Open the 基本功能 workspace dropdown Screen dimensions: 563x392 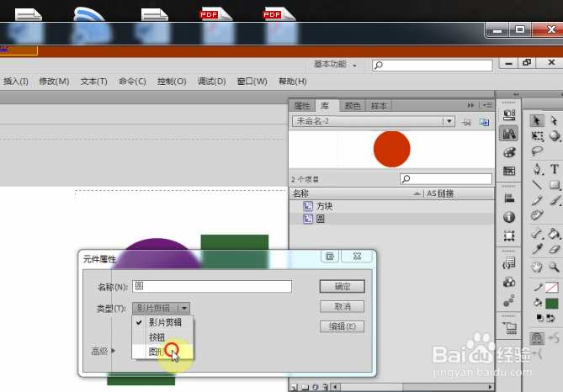pyautogui.click(x=335, y=65)
